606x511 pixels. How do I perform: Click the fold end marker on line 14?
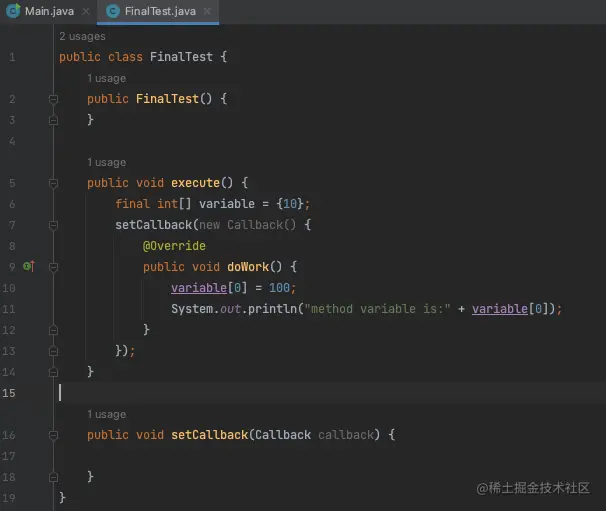click(53, 372)
